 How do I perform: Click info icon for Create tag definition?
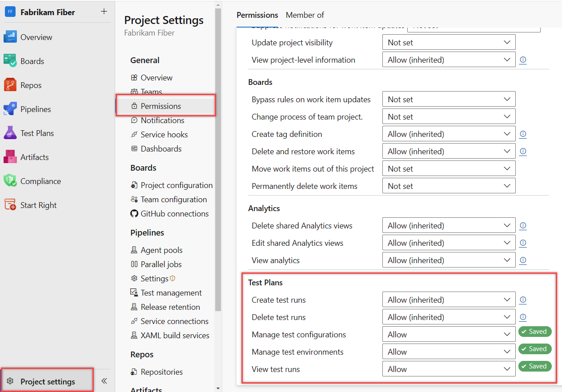pos(523,134)
